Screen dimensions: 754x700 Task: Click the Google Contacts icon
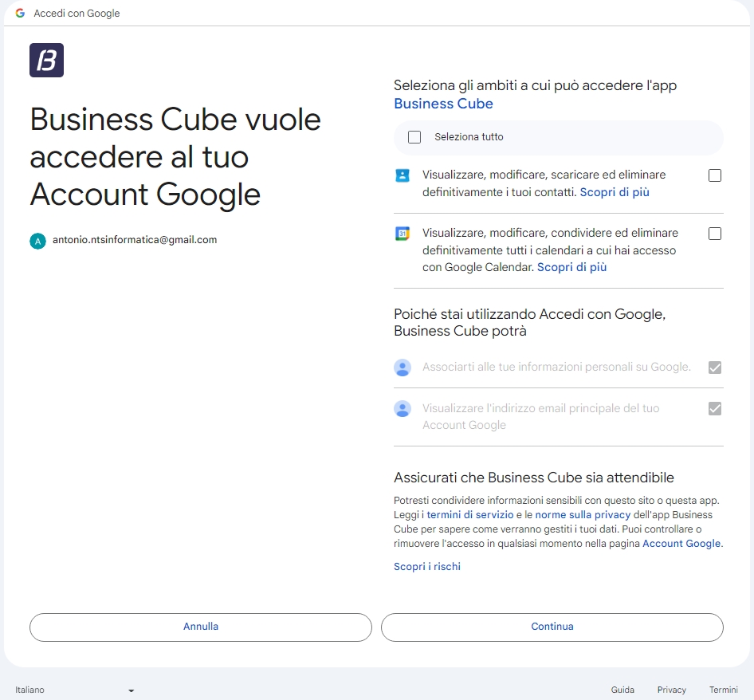[403, 175]
